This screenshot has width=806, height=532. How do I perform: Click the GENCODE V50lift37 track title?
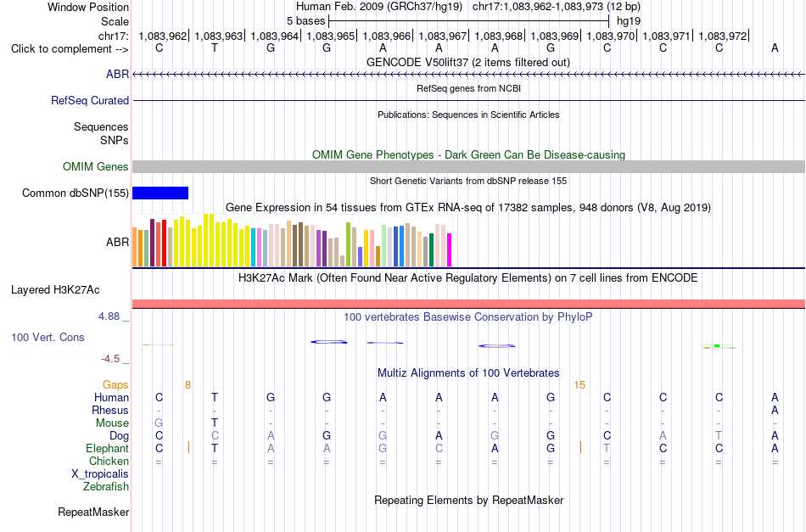(x=468, y=62)
